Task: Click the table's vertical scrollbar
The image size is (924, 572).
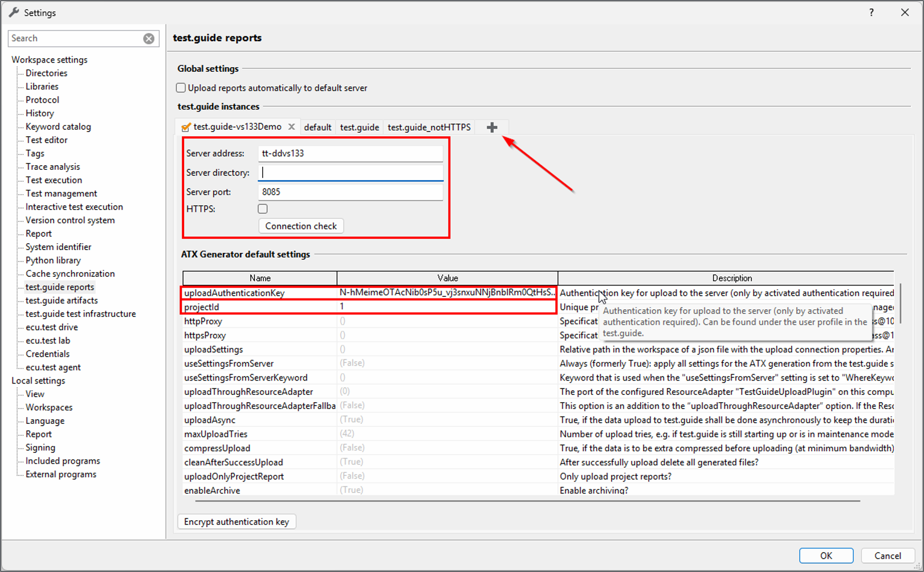Action: (901, 304)
